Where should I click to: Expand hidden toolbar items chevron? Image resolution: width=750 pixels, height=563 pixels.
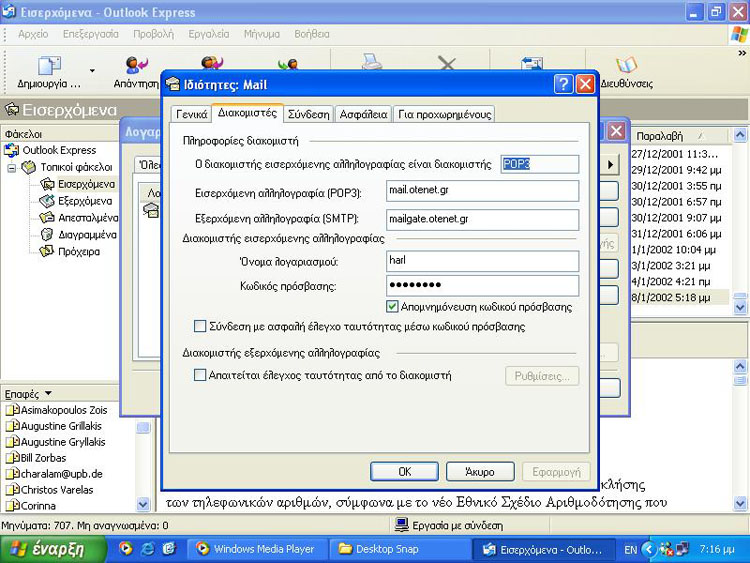[x=742, y=53]
